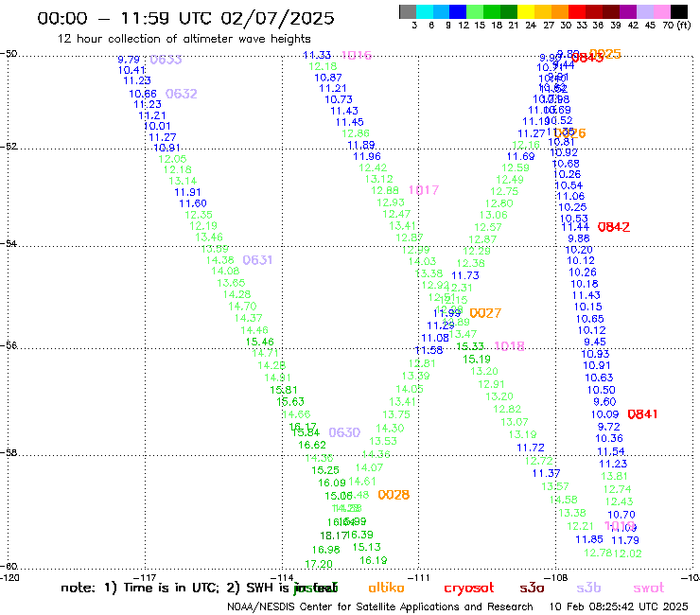This screenshot has height=615, width=700.
Task: Click the '70 (ft)' scale label
Action: coord(676,26)
